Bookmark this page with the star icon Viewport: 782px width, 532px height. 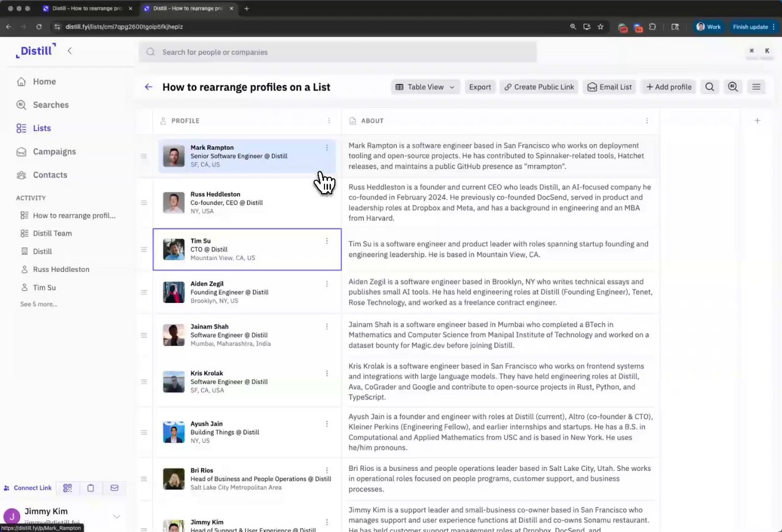[601, 27]
